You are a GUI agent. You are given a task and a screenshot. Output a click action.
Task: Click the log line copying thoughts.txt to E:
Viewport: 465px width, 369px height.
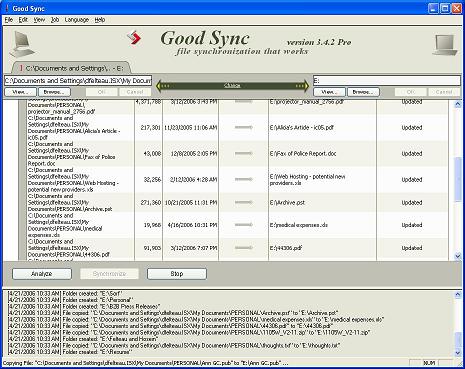tap(174, 346)
